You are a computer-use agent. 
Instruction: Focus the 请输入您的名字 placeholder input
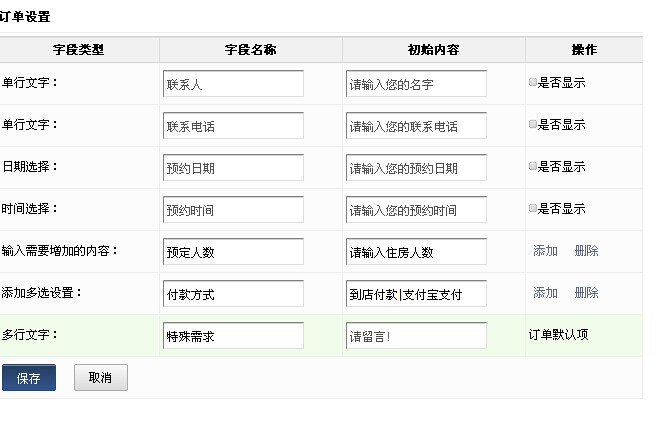(x=416, y=84)
